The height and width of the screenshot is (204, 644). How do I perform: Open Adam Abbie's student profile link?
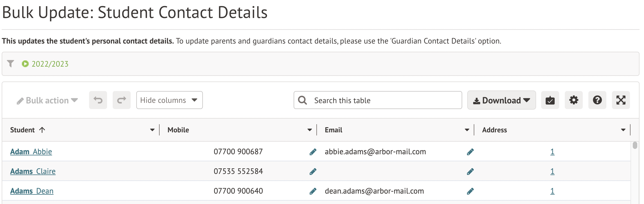[x=31, y=152]
